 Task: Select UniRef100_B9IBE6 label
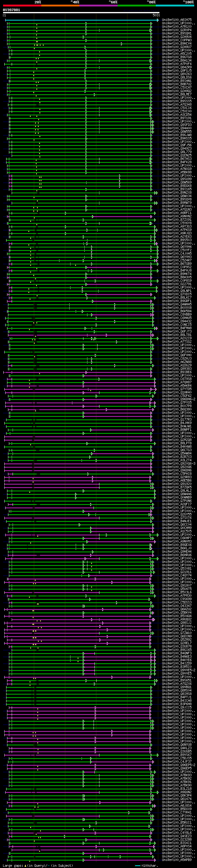click(x=177, y=372)
